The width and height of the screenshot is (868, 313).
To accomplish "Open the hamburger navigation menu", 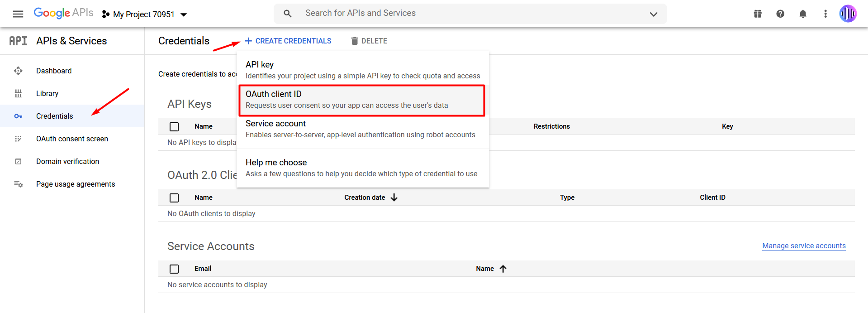I will [18, 14].
